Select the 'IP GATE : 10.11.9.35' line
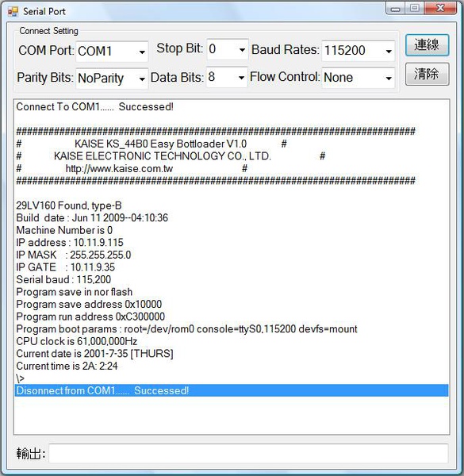 pyautogui.click(x=66, y=267)
